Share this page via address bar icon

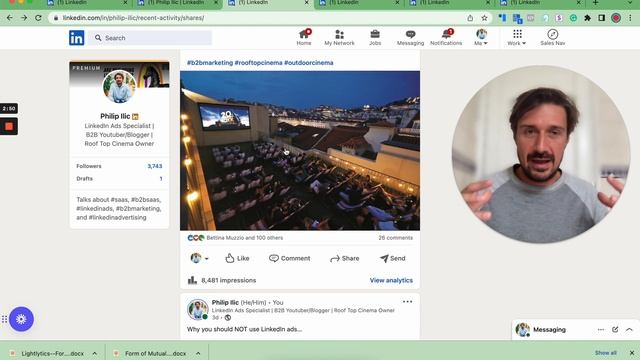click(470, 18)
